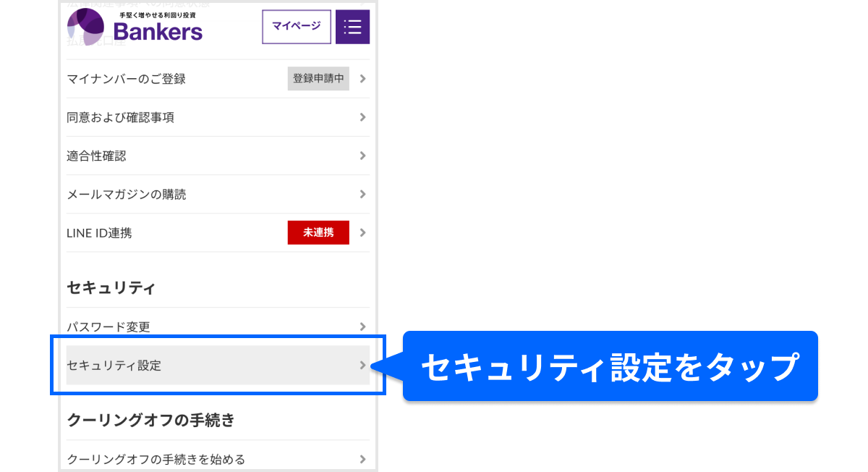868x472 pixels.
Task: Open マイナンバーのご登録 row
Action: point(218,79)
